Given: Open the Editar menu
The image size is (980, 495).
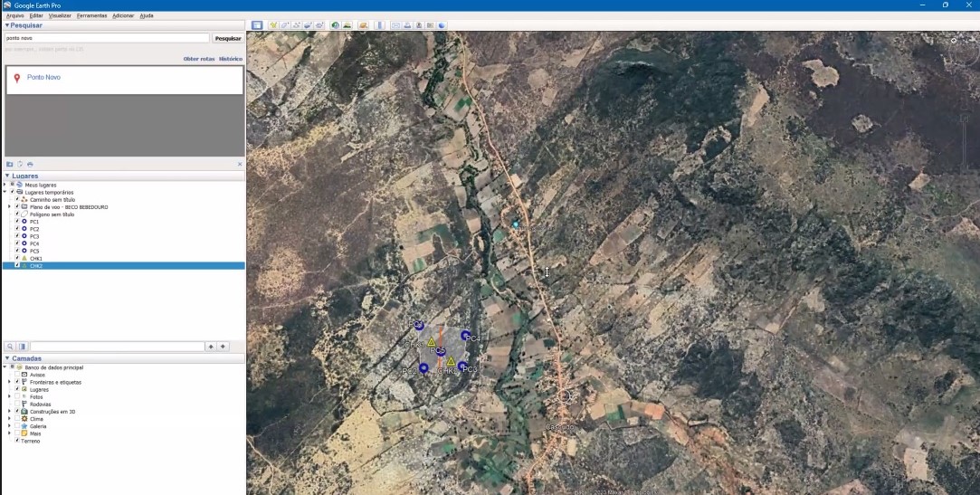Looking at the screenshot, I should (36, 15).
